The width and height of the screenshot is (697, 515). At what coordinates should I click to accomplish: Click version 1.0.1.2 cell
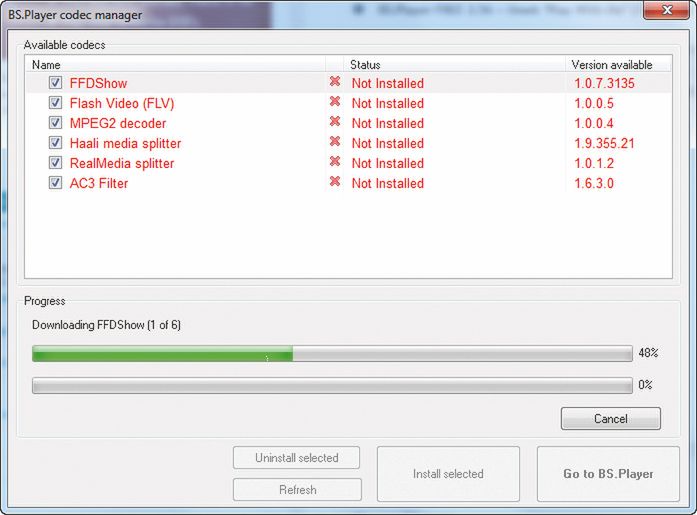(x=594, y=163)
